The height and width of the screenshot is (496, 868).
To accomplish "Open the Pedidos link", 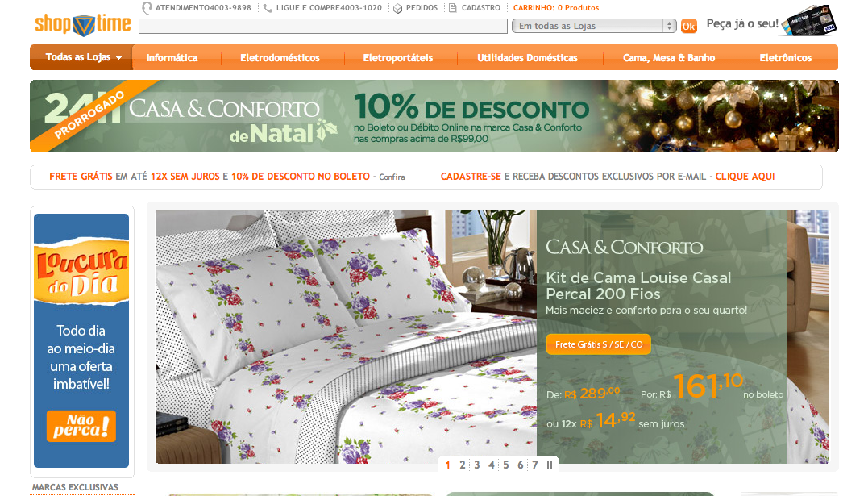I will click(x=422, y=8).
